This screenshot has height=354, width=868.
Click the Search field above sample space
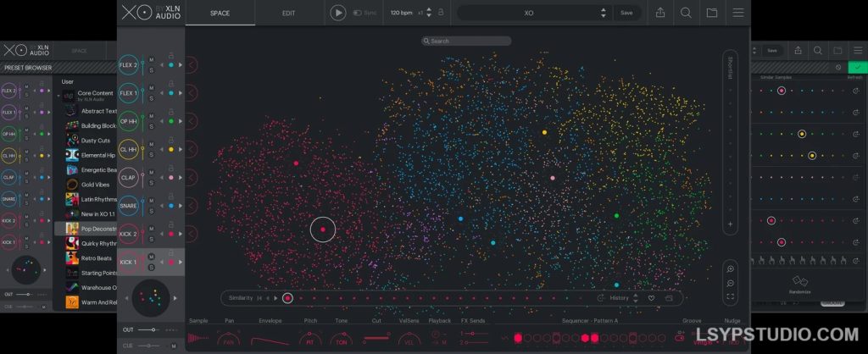point(466,41)
